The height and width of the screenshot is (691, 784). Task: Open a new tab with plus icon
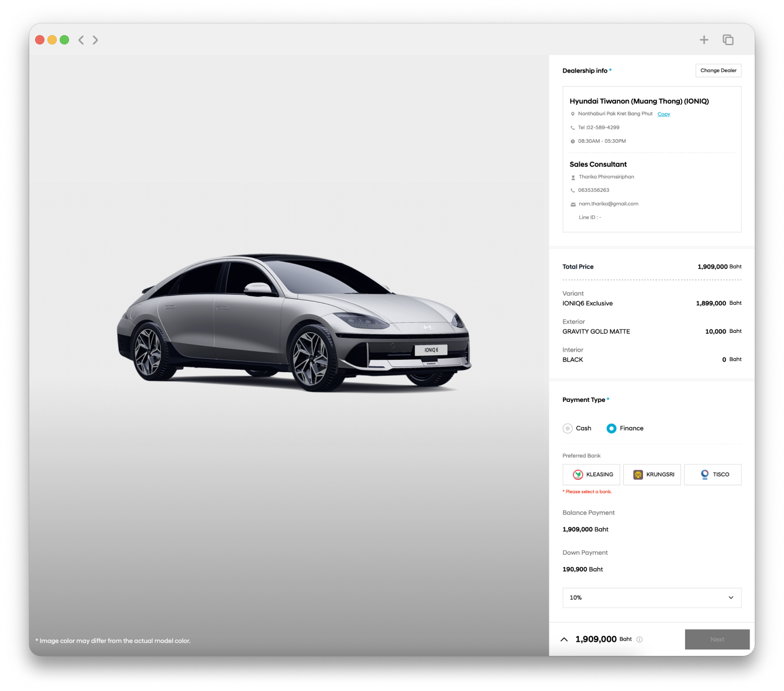point(704,40)
